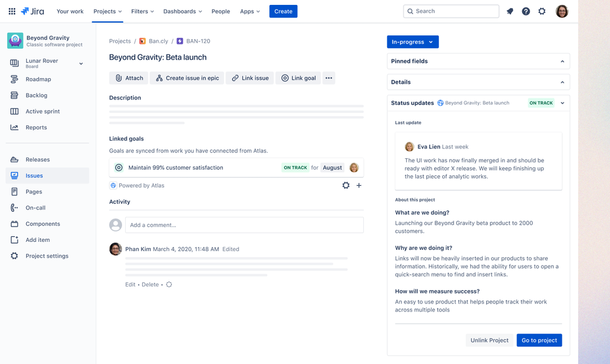The image size is (610, 364).
Task: Open the Dashboards dropdown menu
Action: pyautogui.click(x=183, y=11)
